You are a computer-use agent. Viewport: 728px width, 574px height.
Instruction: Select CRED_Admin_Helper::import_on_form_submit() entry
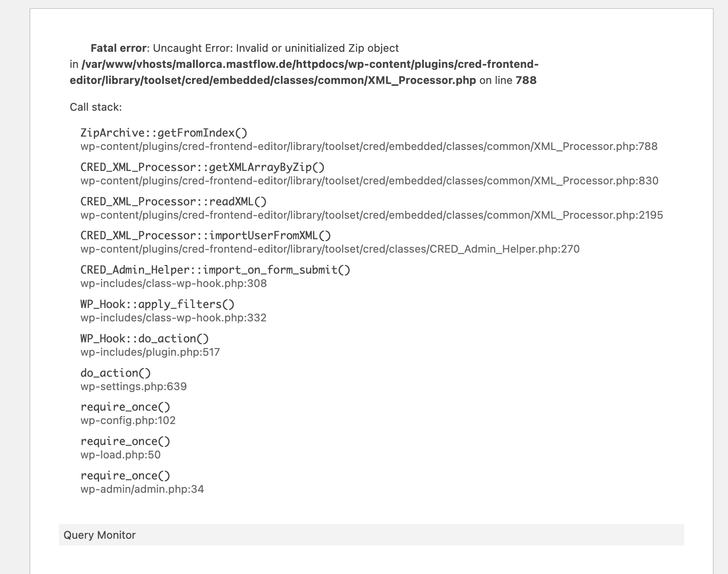(x=215, y=270)
